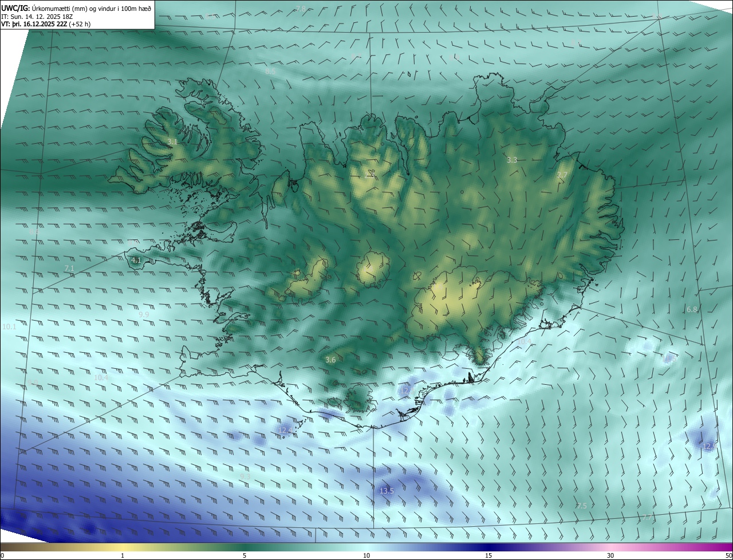Image resolution: width=733 pixels, height=560 pixels.
Task: Click the 9.3 value label over the sea
Action: click(245, 476)
